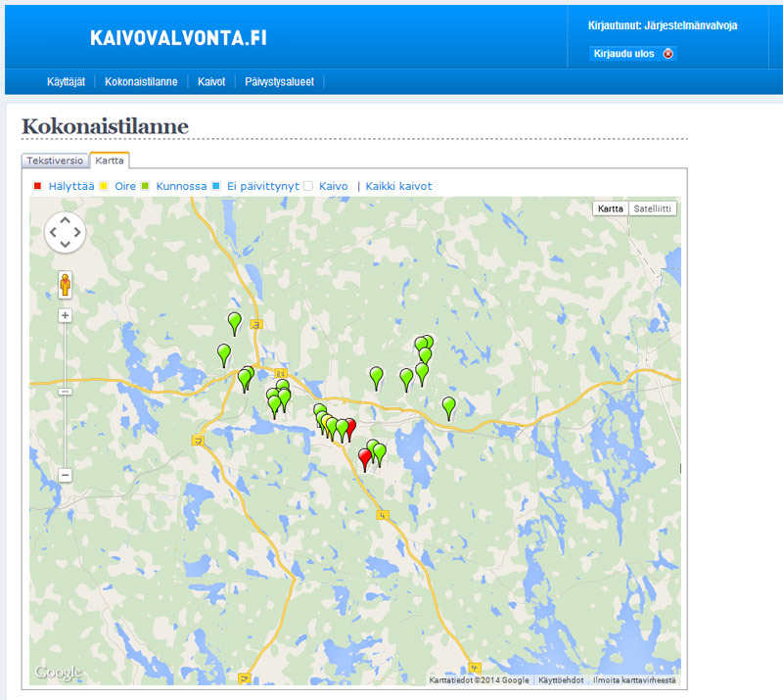Select the Kartta map type button
Image resolution: width=783 pixels, height=700 pixels.
tap(611, 209)
